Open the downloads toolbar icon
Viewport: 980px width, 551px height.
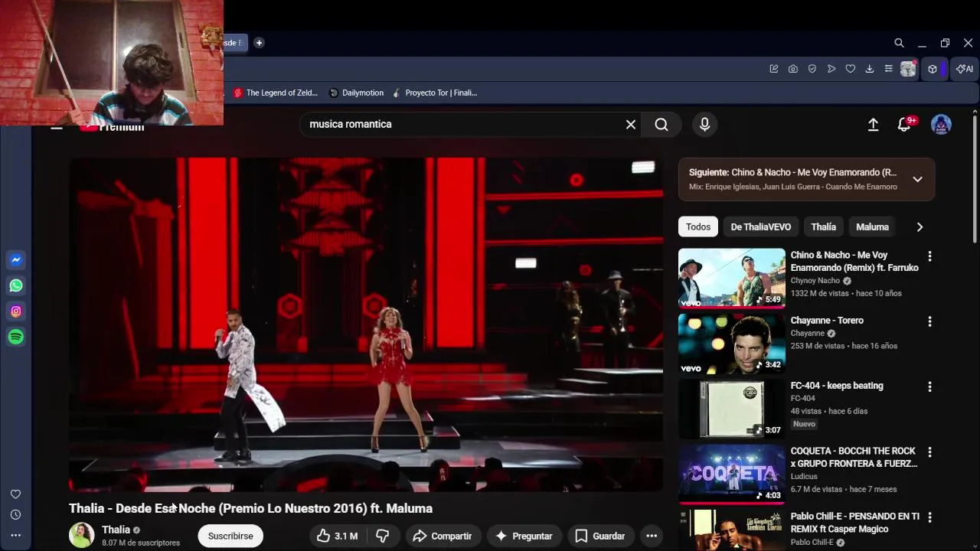[x=870, y=69]
